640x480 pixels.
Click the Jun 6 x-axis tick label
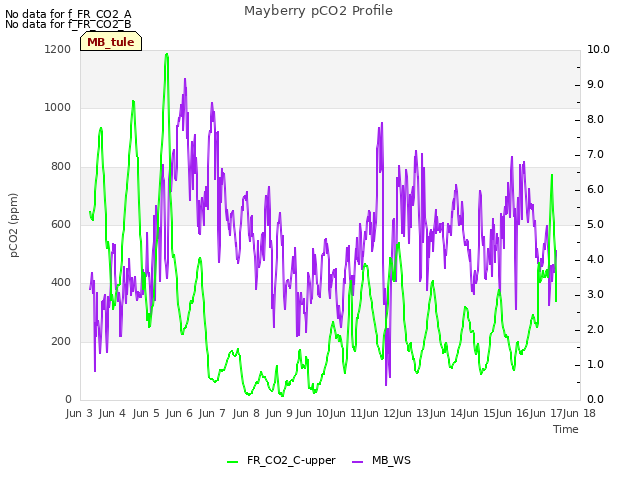(x=179, y=413)
